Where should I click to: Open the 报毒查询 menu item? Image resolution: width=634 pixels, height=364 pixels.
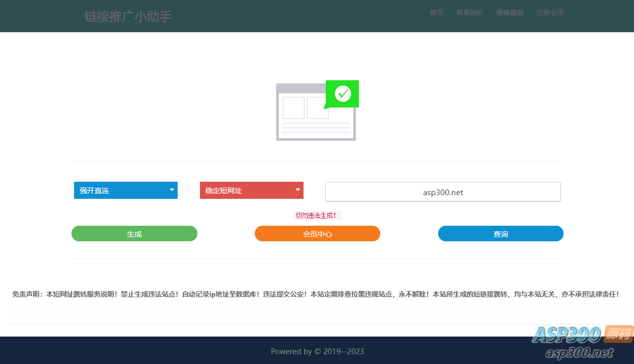point(510,12)
